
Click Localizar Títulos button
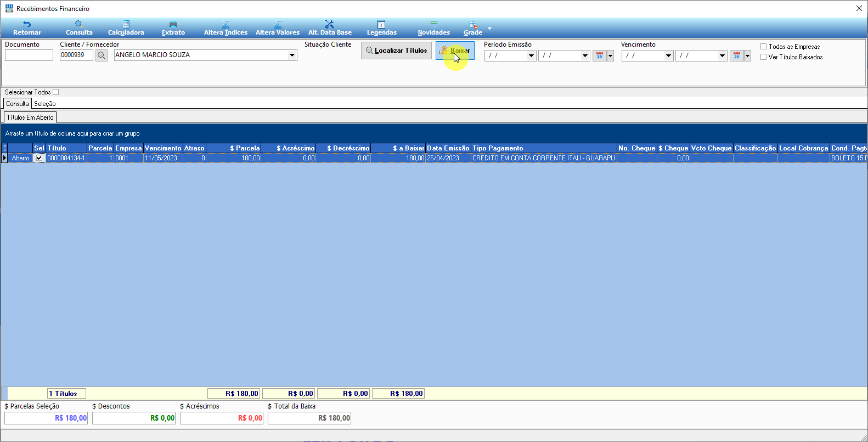point(396,51)
